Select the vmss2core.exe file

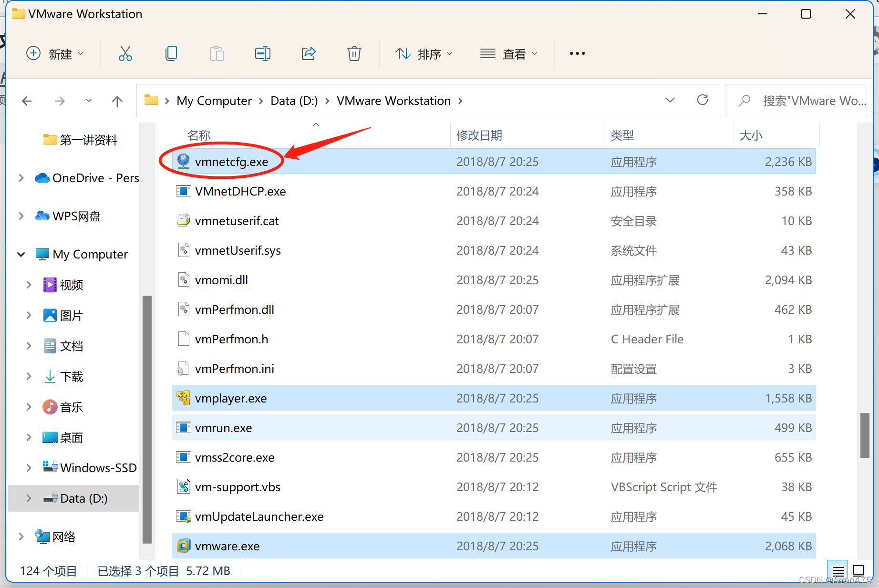[x=494, y=457]
